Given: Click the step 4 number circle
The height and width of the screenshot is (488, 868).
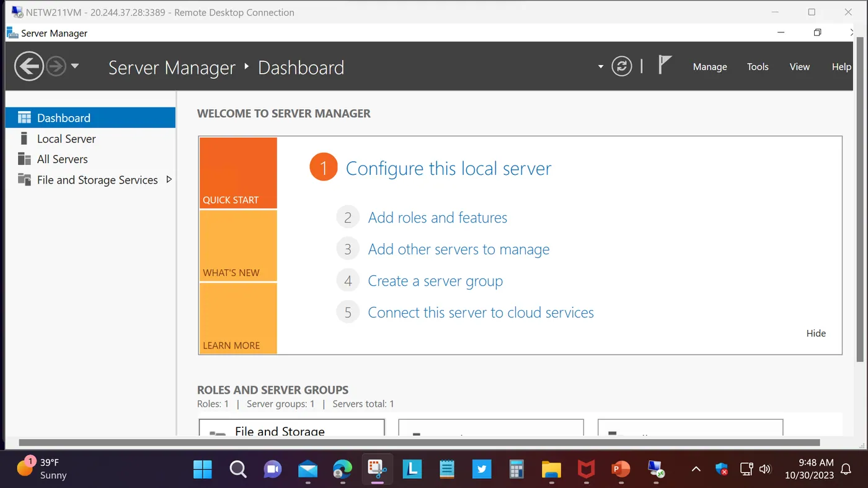Looking at the screenshot, I should (x=348, y=281).
